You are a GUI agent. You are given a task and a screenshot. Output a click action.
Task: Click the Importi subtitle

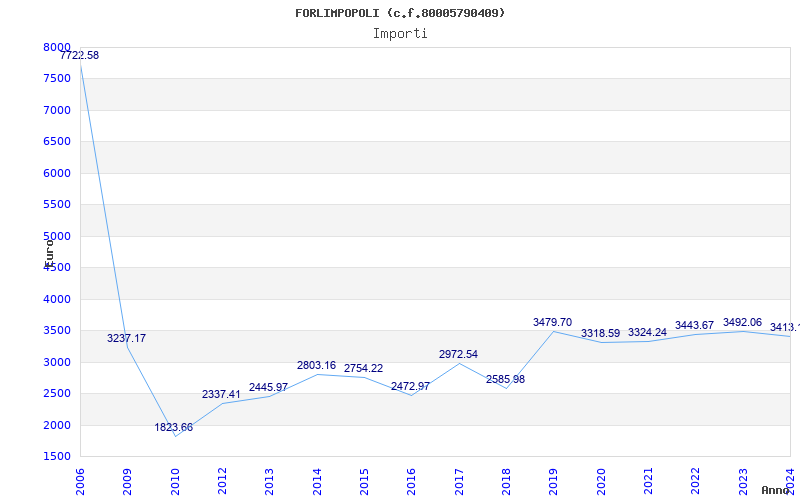(400, 34)
